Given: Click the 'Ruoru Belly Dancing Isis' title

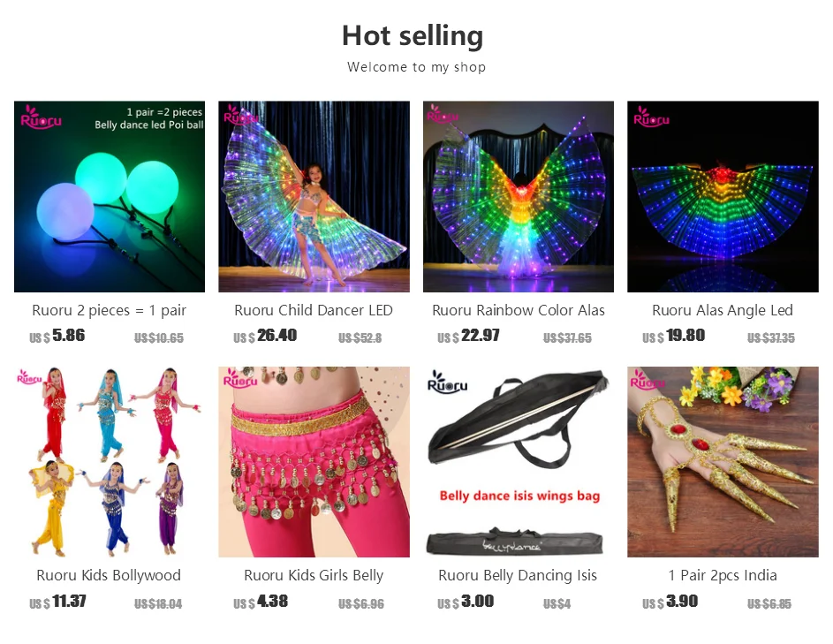Looking at the screenshot, I should click(x=518, y=575).
